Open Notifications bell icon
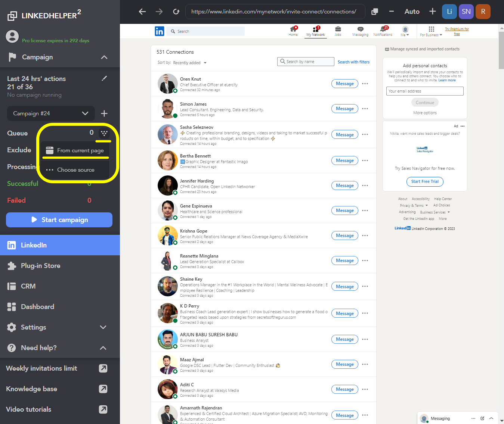Viewport: 504px width, 424px height. pos(383,31)
